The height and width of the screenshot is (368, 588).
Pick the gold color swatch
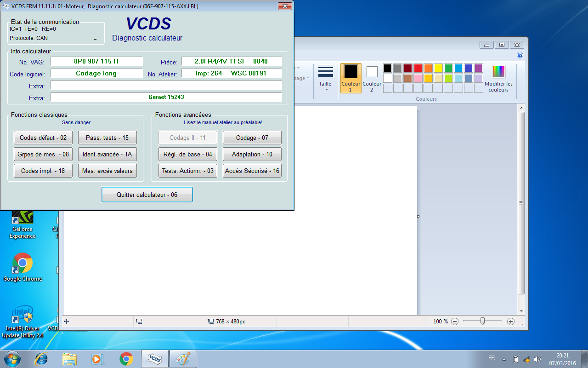(428, 78)
